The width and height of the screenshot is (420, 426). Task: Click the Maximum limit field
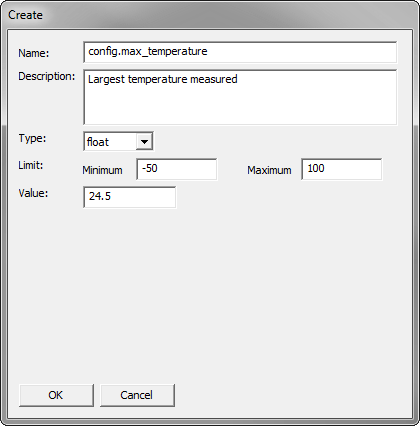pyautogui.click(x=342, y=169)
